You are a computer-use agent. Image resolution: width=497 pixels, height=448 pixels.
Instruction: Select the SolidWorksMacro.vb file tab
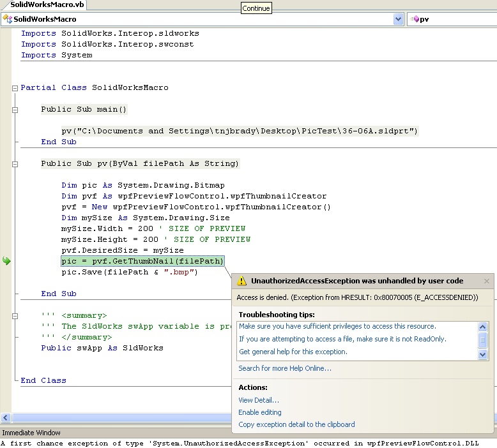[x=47, y=4]
